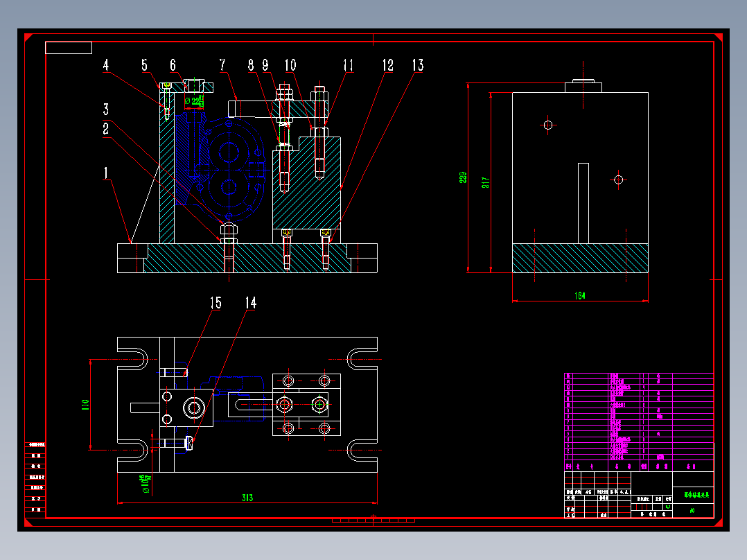Select the 229 height dimension text
747x560 pixels.
pyautogui.click(x=463, y=177)
